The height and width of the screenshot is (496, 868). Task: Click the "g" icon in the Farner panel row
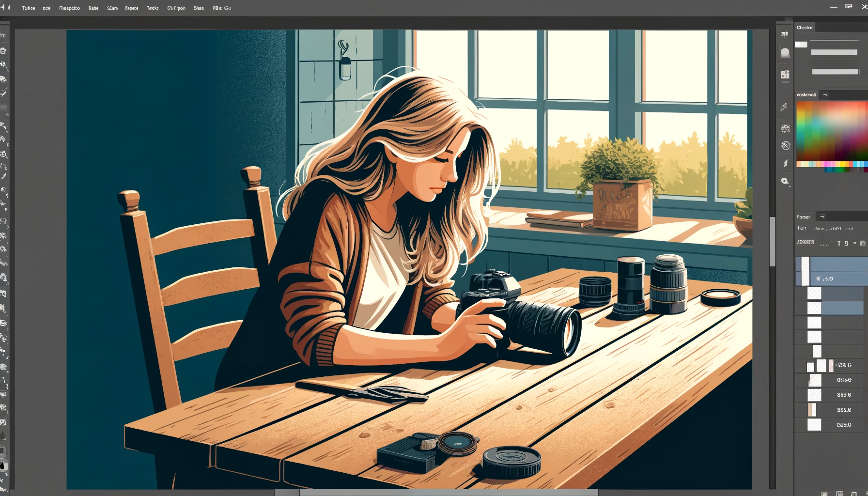pyautogui.click(x=846, y=244)
